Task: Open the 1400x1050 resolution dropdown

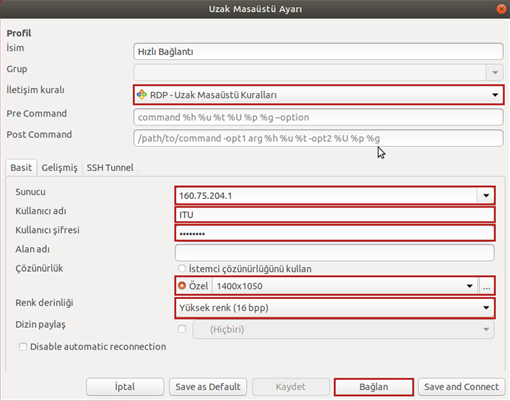Action: (345, 286)
